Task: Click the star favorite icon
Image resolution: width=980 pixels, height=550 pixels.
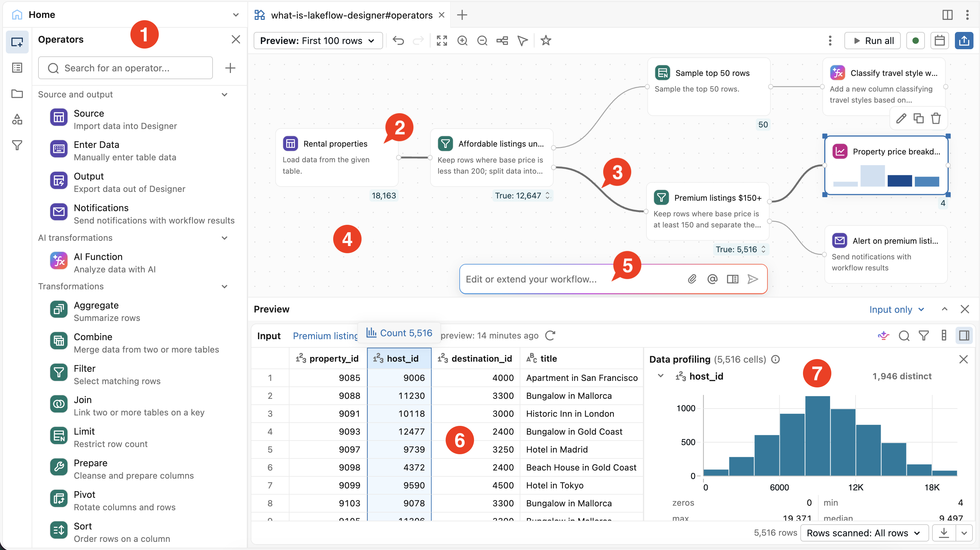Action: [x=546, y=40]
